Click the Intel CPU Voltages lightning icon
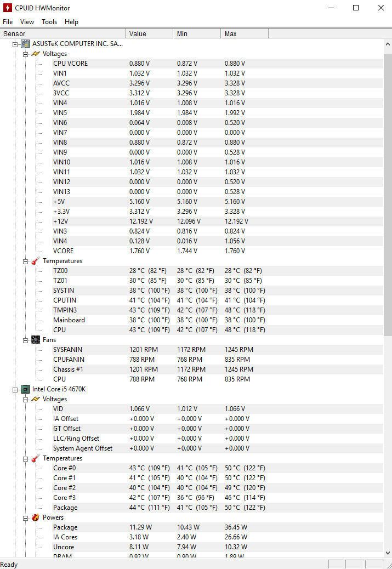 coord(36,399)
